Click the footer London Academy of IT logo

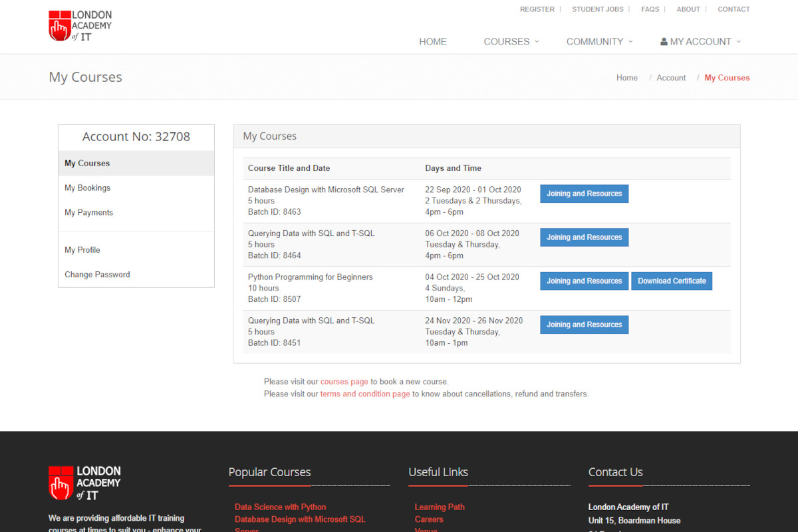tap(84, 483)
